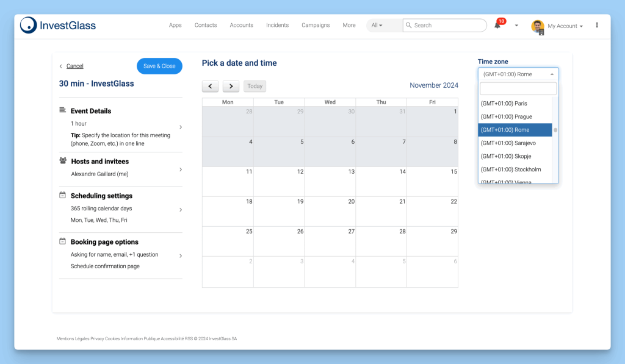Open the vertical three-dot options menu

click(x=597, y=26)
